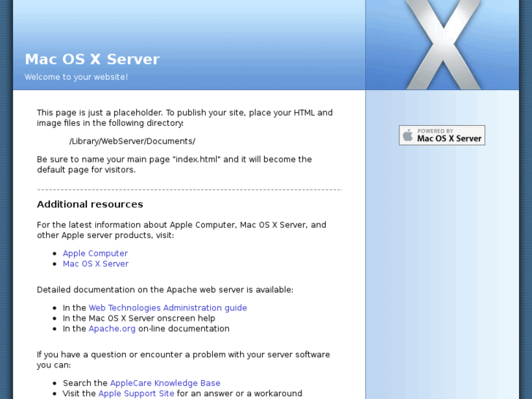This screenshot has height=399, width=532.
Task: Click the 'This page is just a placeholder' paragraph
Action: (185, 118)
